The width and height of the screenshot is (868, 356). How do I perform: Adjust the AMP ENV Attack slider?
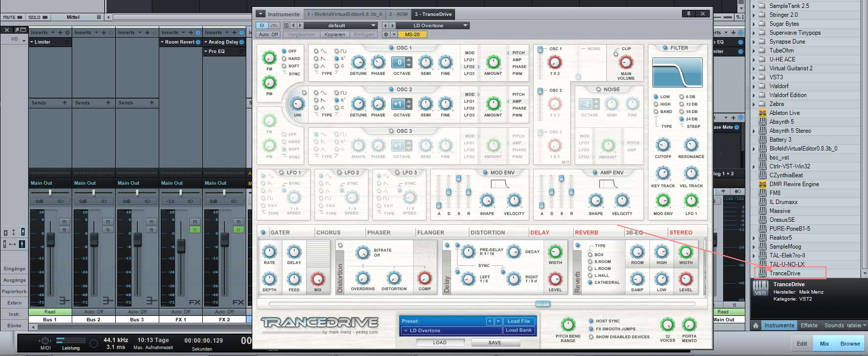point(542,204)
